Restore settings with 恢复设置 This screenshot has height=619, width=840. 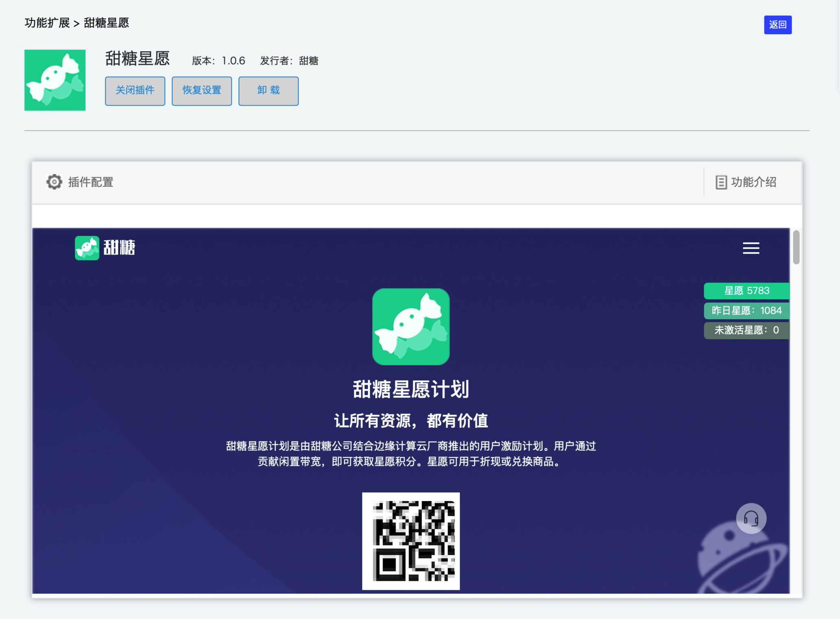tap(201, 91)
